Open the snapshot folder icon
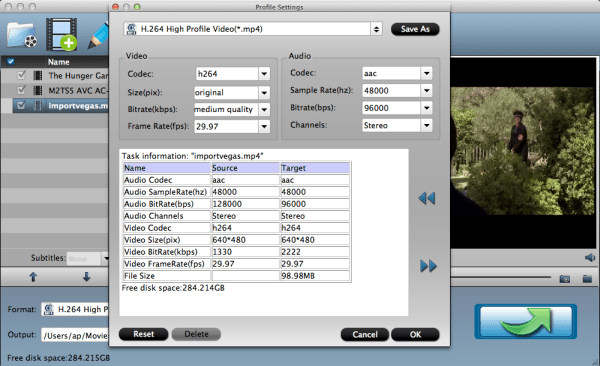 tap(587, 279)
